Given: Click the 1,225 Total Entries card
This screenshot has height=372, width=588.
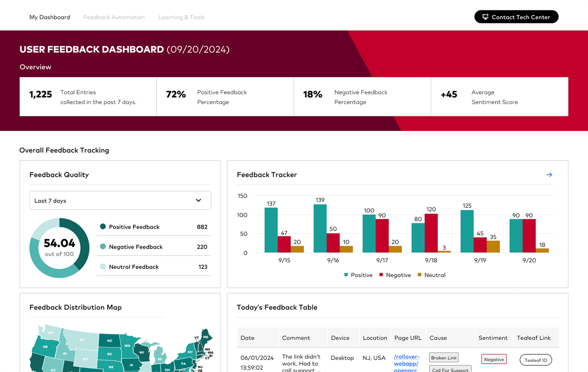Looking at the screenshot, I should point(88,97).
